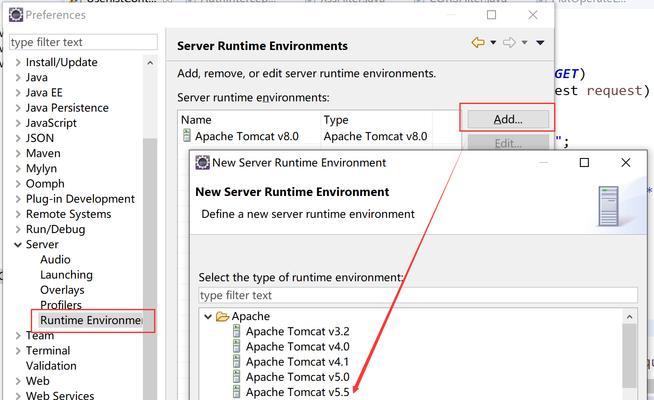Expand the Terminal preferences node
Viewport: 654px width, 400px height.
pyautogui.click(x=18, y=351)
